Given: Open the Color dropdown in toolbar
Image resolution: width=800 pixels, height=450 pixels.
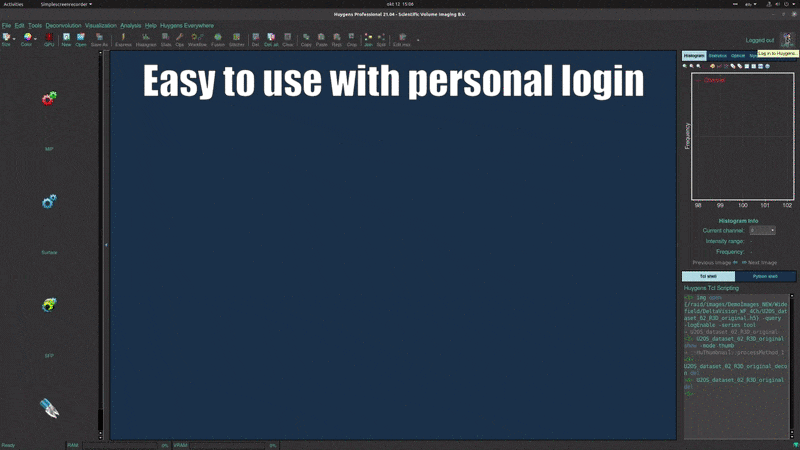Looking at the screenshot, I should 27,39.
